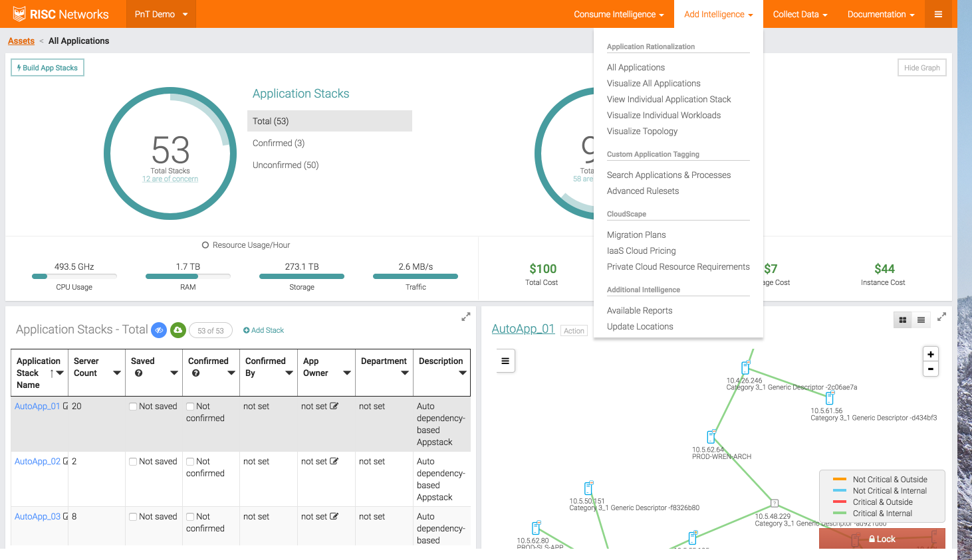972x560 pixels.
Task: Choose Migration Plans from the dropdown menu
Action: pyautogui.click(x=636, y=234)
